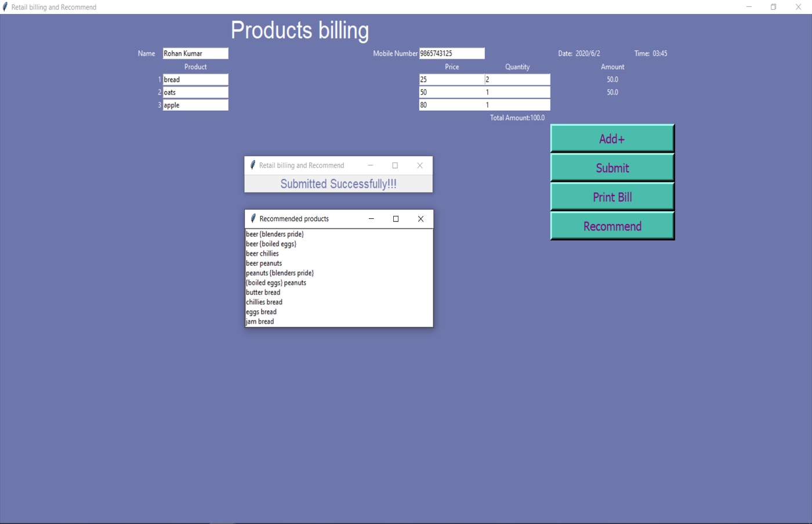Select 'butter bread' in recommended list
Screen dimensions: 812x524
point(263,292)
